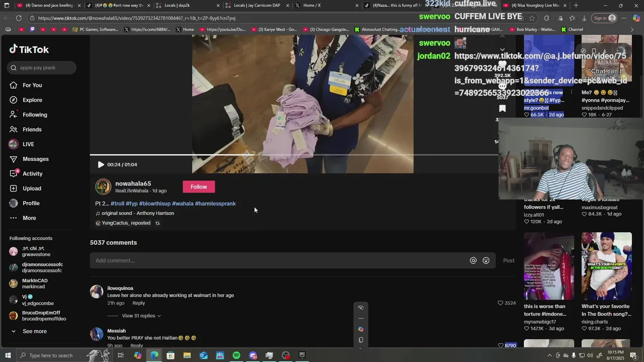Open the Friends page
Viewport: 644px width, 362px height.
point(32,130)
